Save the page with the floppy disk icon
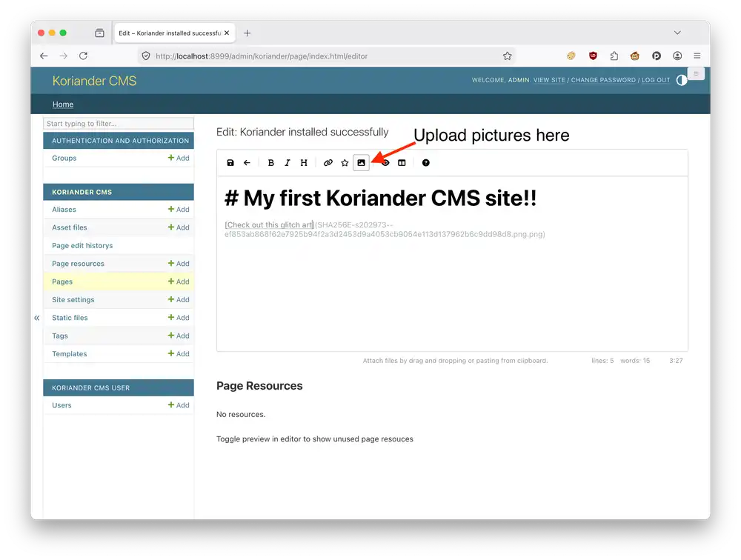Image resolution: width=741 pixels, height=560 pixels. pos(230,162)
